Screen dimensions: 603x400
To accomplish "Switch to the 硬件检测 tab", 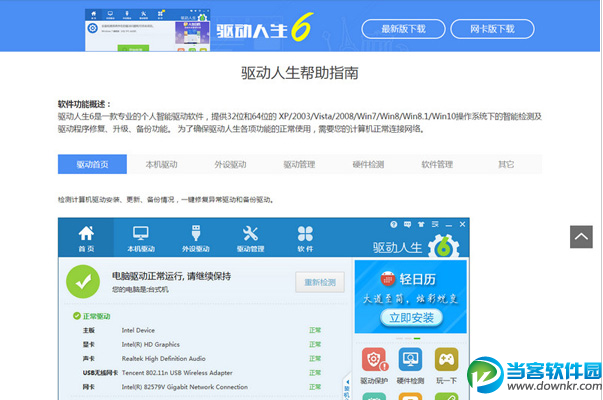I will click(x=368, y=164).
